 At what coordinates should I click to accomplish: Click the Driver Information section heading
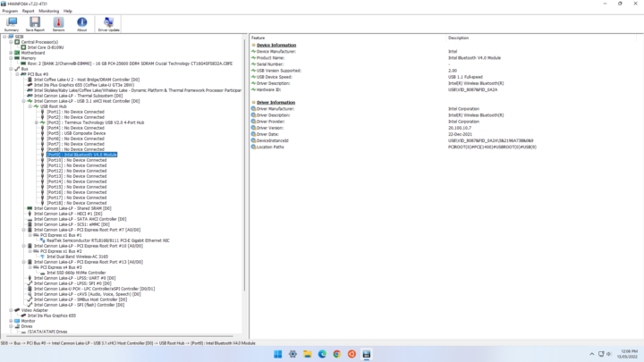[275, 102]
